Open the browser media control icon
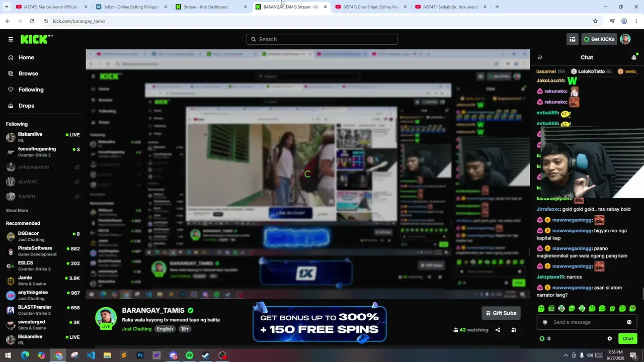The height and width of the screenshot is (362, 644). [x=612, y=21]
